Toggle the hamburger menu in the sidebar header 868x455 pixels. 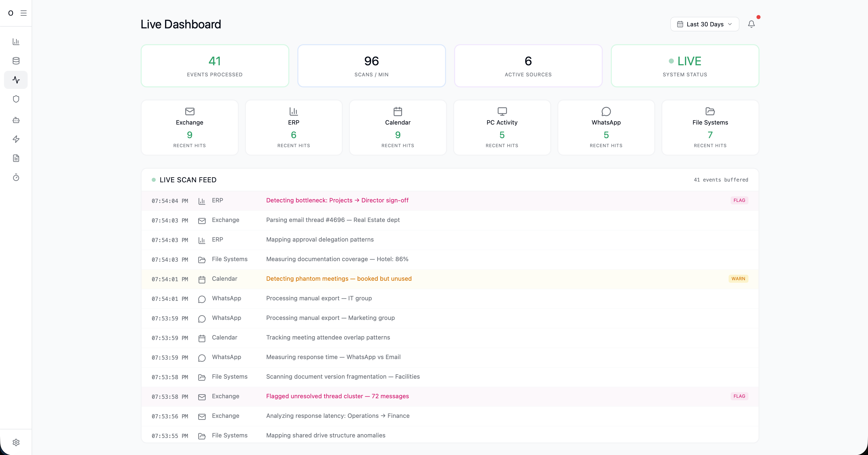pyautogui.click(x=24, y=13)
